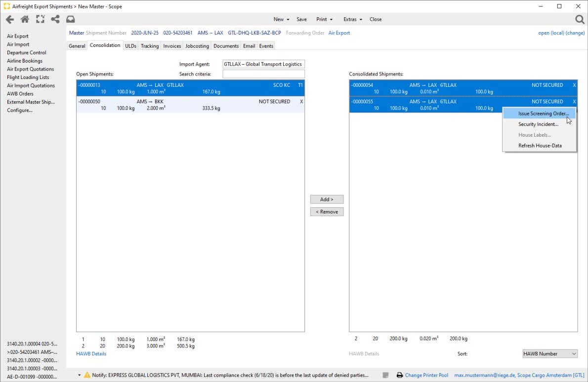Click the printer icon in status bar
588x382 pixels.
click(399, 375)
